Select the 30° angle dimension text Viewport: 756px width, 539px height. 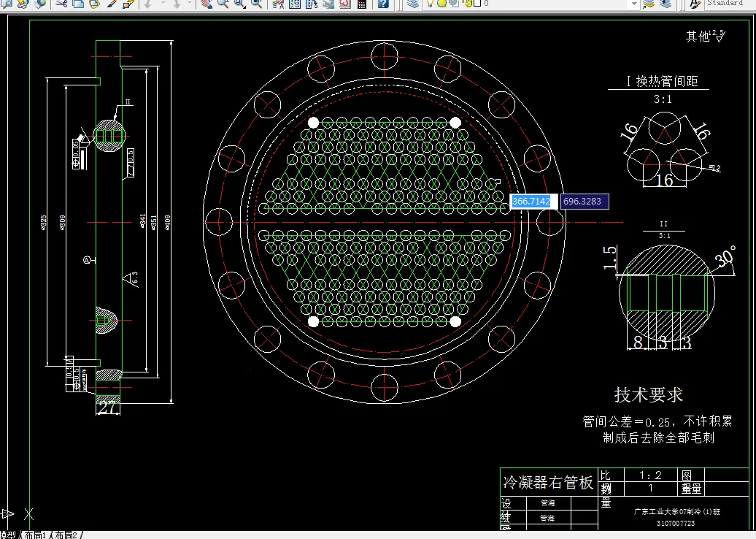pos(725,256)
